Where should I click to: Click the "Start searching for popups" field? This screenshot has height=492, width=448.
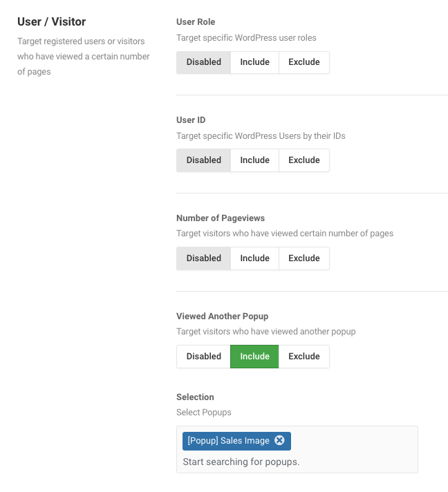241,462
